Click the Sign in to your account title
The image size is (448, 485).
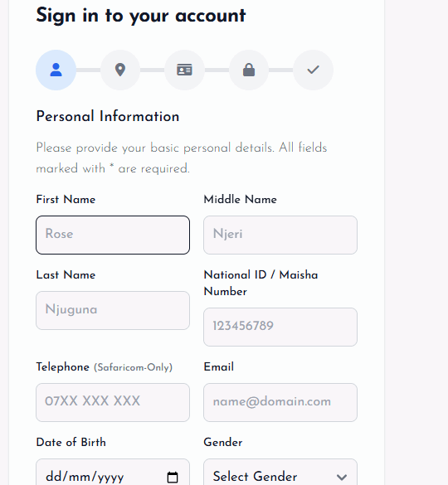(141, 16)
